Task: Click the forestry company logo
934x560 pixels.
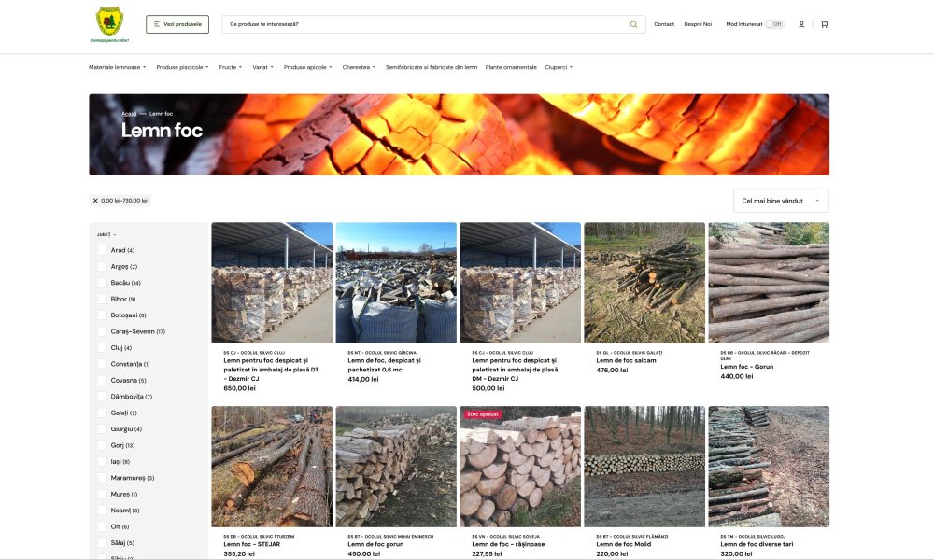Action: 111,24
